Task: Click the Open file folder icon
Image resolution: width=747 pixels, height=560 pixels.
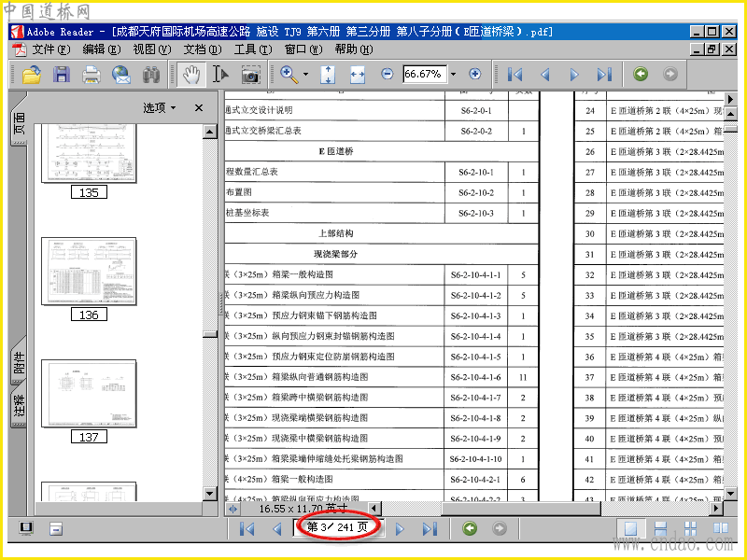Action: pyautogui.click(x=32, y=75)
